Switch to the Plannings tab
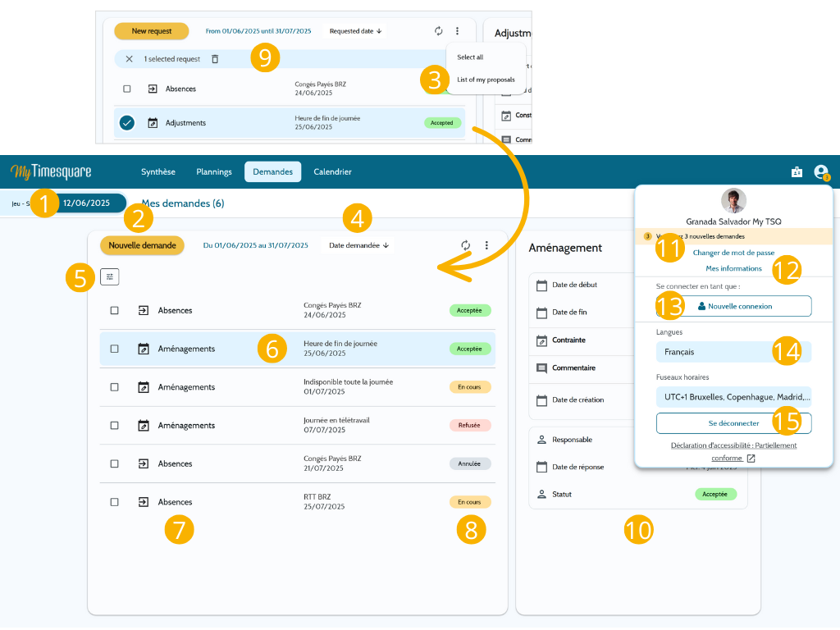This screenshot has height=630, width=840. click(x=214, y=172)
